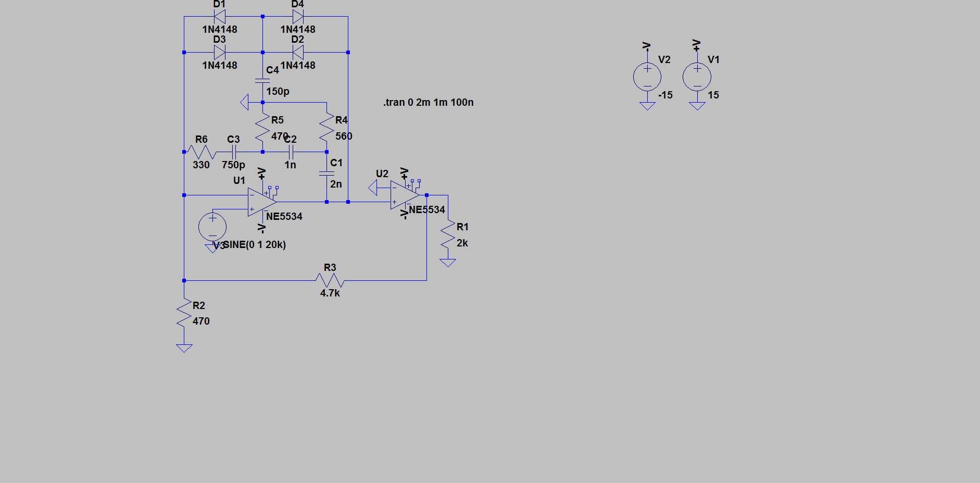Select the R2 resistor symbol
Screen dimensions: 980x483
click(184, 313)
